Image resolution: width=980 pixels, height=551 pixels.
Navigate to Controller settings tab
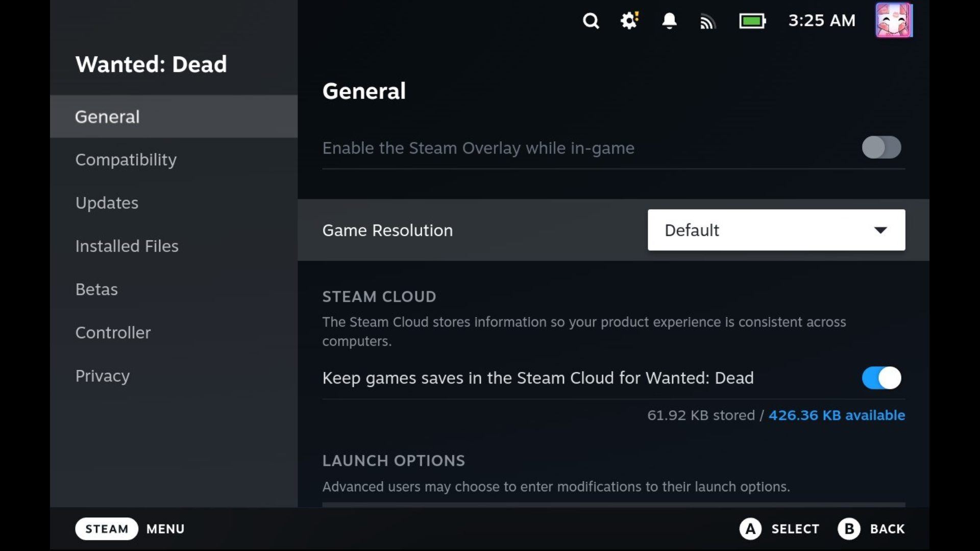click(113, 332)
